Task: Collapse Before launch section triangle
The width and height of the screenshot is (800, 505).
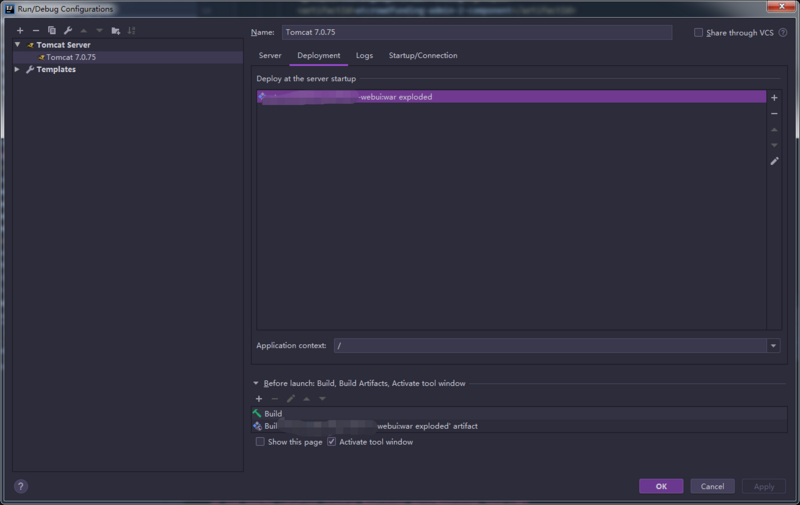Action: click(256, 383)
